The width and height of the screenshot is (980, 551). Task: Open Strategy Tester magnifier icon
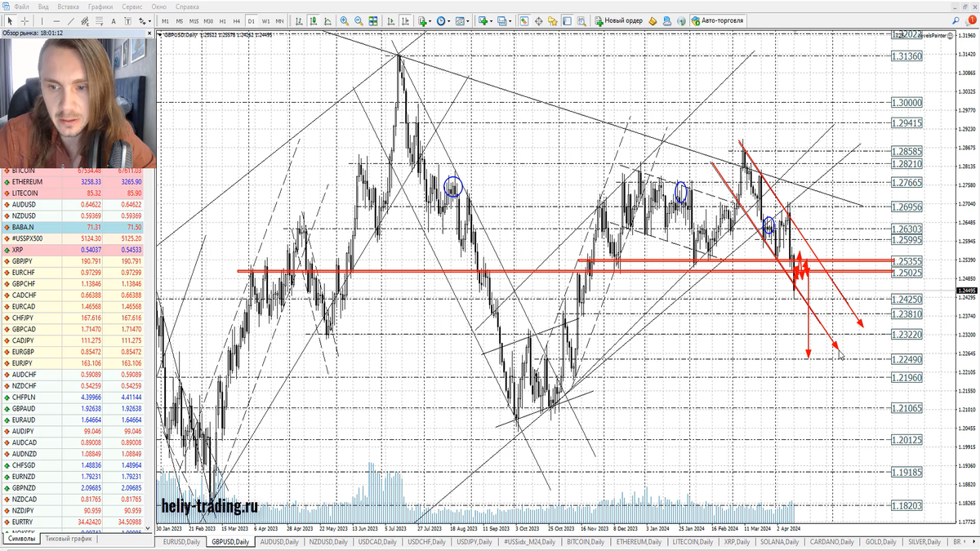[x=581, y=20]
